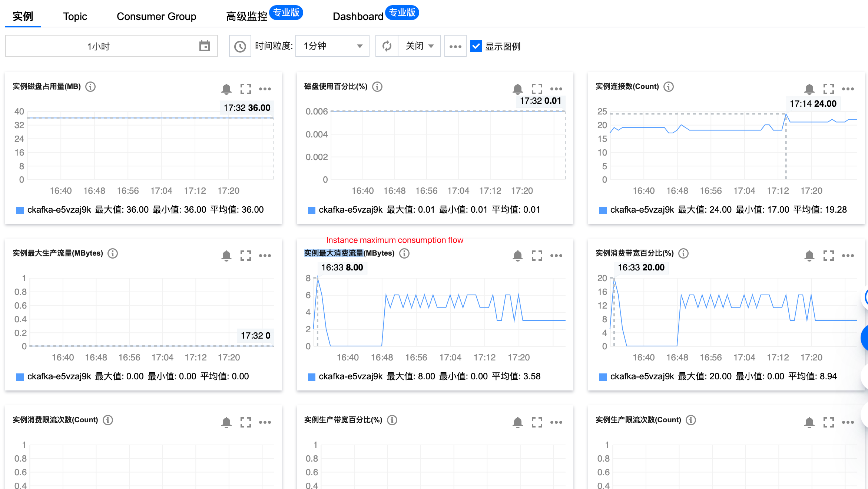The height and width of the screenshot is (489, 868).
Task: Switch to the Topic tab
Action: pyautogui.click(x=75, y=16)
